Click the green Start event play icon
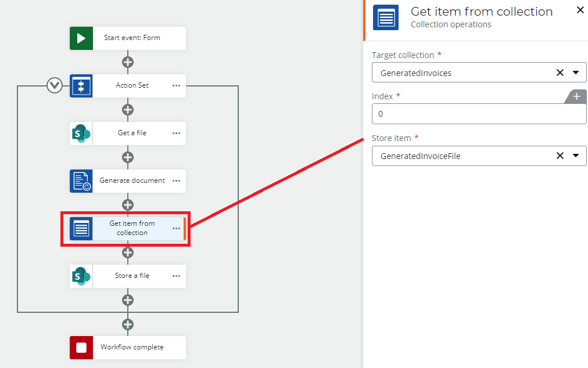 pos(81,38)
